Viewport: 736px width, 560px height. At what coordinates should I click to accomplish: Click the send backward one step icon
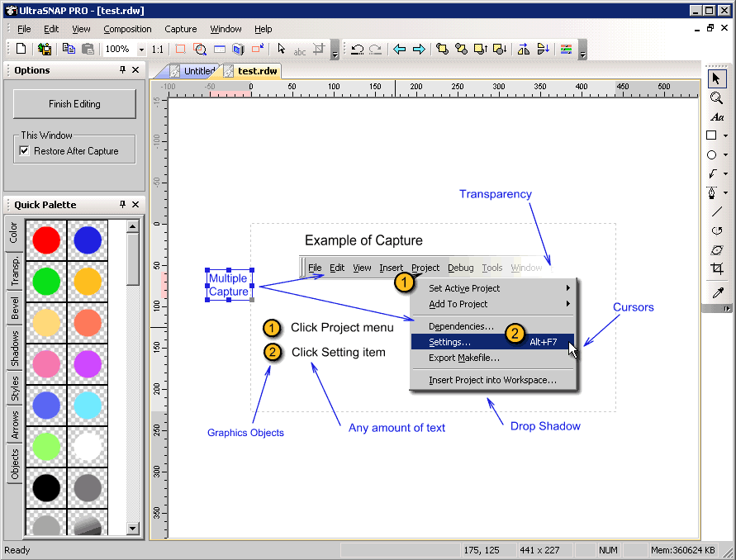pos(500,49)
